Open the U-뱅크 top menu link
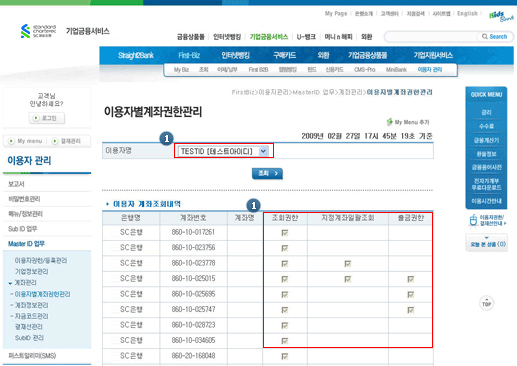The width and height of the screenshot is (517, 366). (306, 37)
